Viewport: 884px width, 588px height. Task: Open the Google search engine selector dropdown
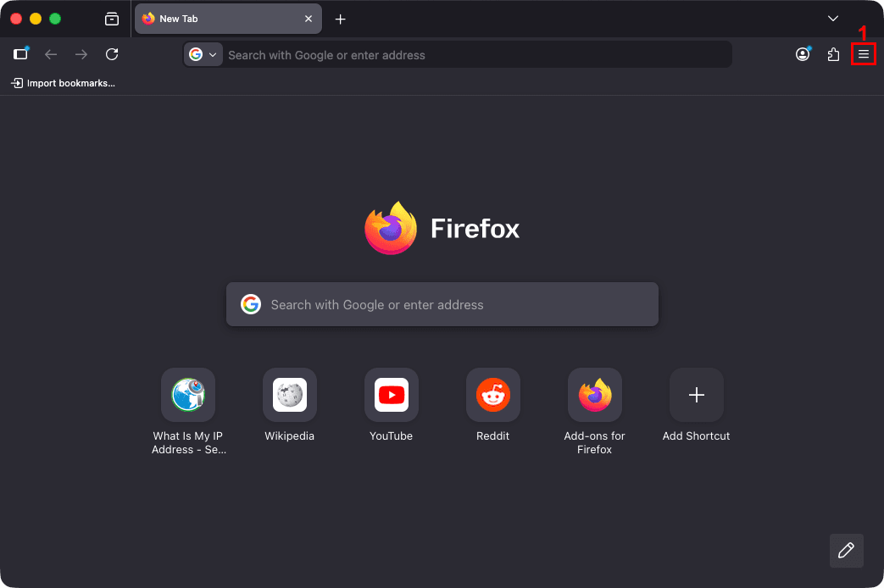tap(203, 55)
